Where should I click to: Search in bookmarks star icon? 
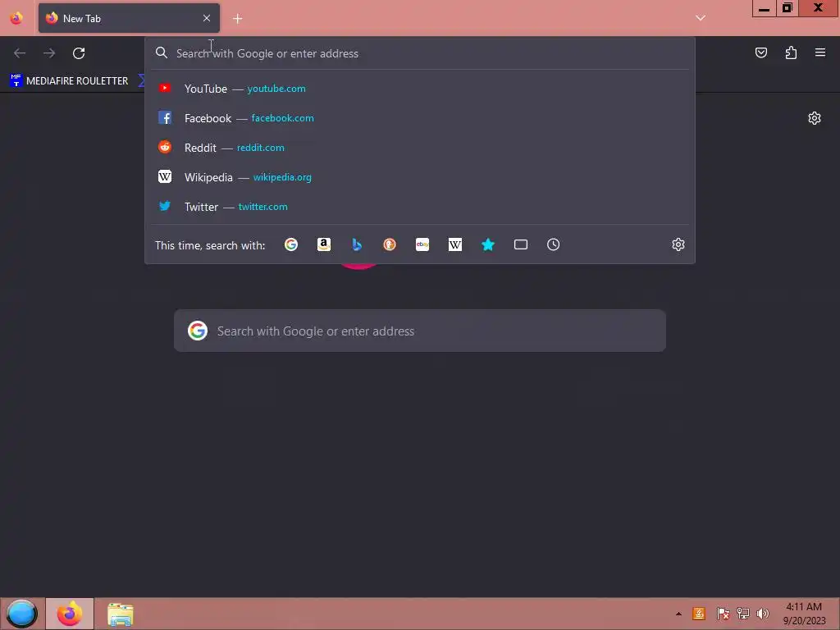tap(488, 244)
